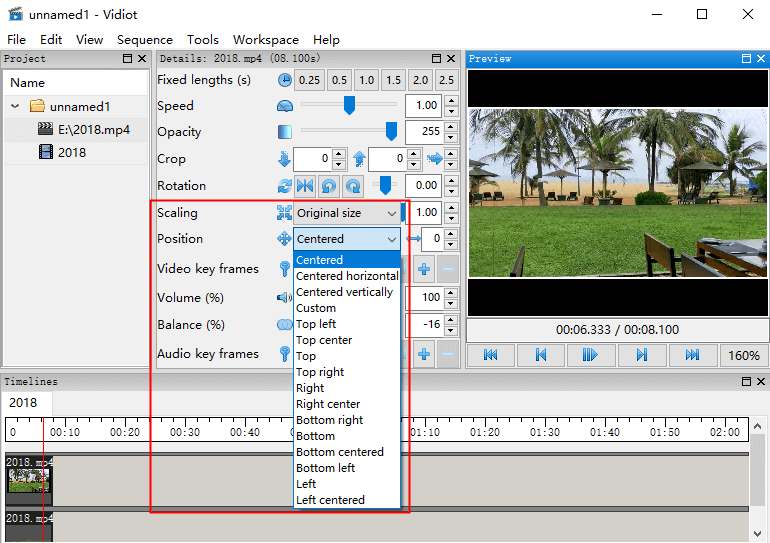Open the Tools menu

203,40
